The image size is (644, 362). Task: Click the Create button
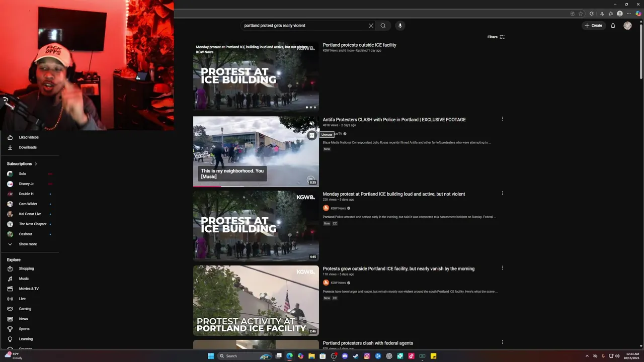click(593, 26)
